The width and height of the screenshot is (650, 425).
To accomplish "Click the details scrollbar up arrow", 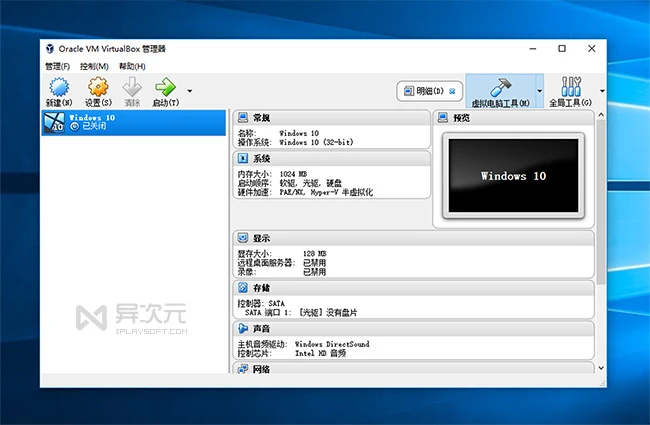I will click(601, 114).
